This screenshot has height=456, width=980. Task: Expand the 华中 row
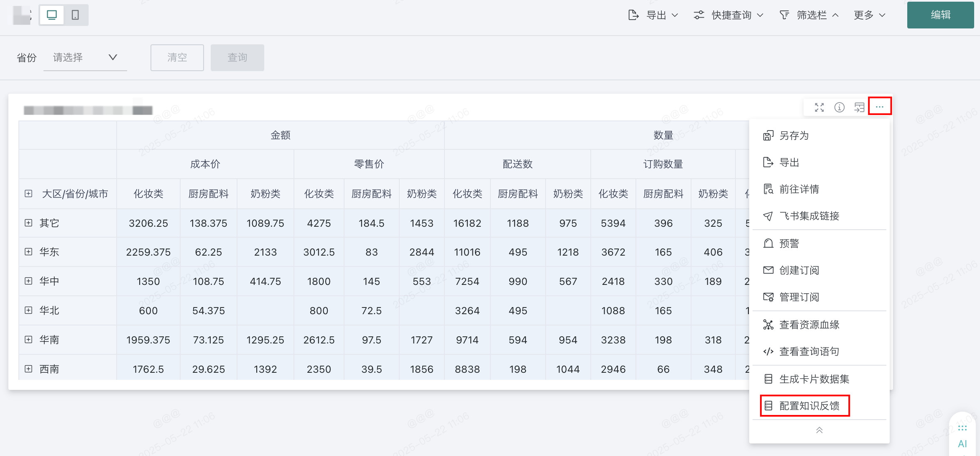28,281
